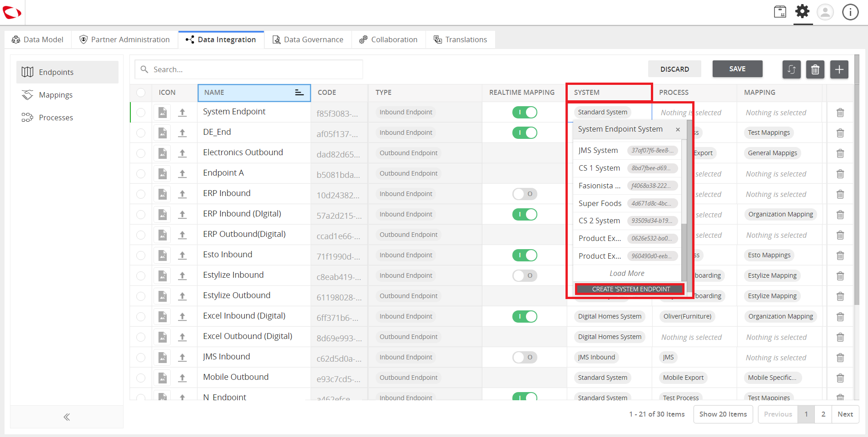
Task: Click the Next pagination button
Action: pyautogui.click(x=845, y=414)
